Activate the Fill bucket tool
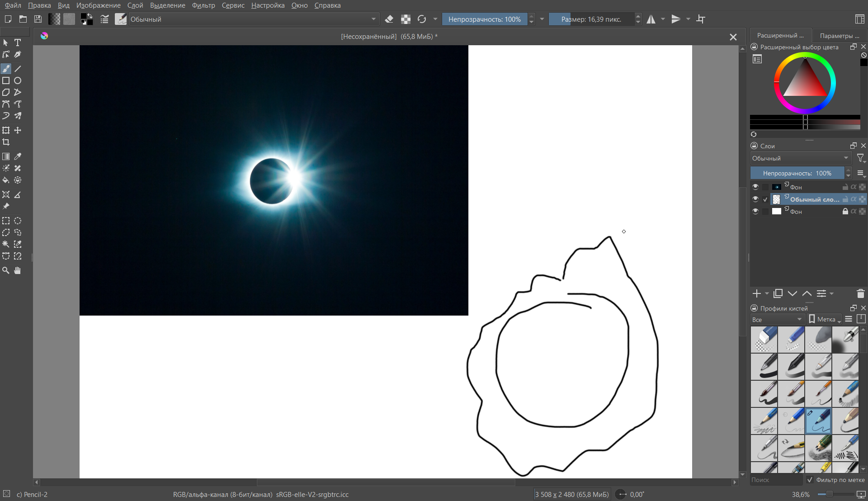 pyautogui.click(x=6, y=180)
